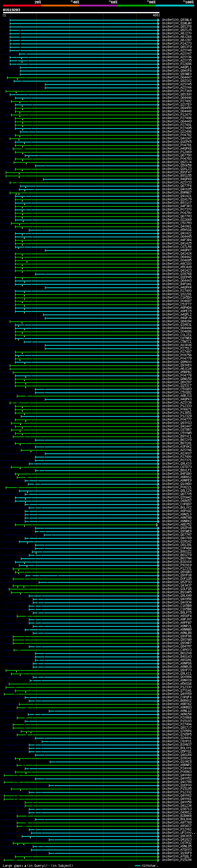
Task: Select the label UniRef100_Q9M600
Action: [x=177, y=362]
